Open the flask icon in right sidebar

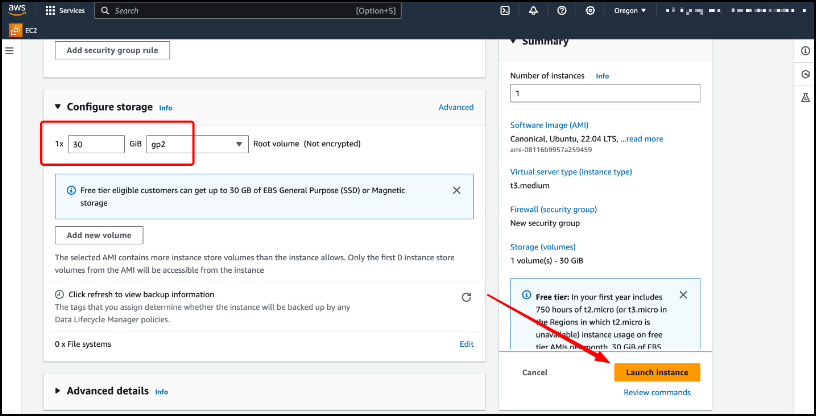pyautogui.click(x=806, y=97)
